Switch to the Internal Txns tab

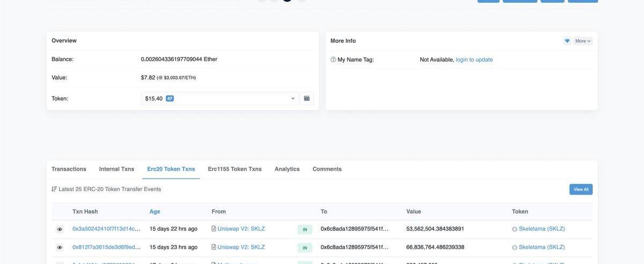(x=116, y=169)
